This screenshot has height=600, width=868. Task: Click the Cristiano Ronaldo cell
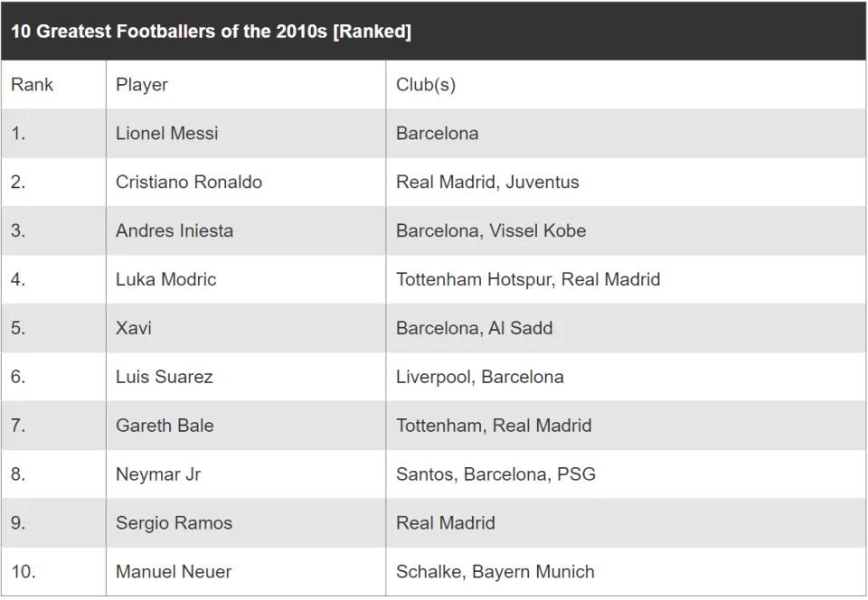pos(246,182)
